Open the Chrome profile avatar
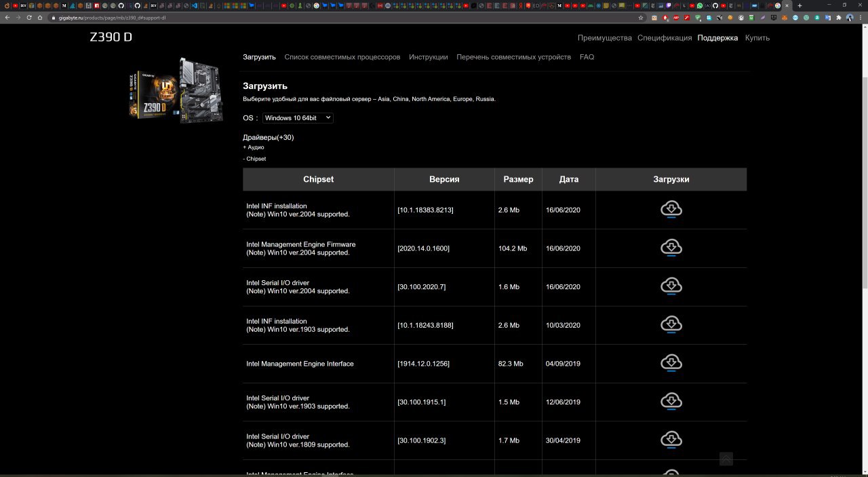This screenshot has width=868, height=477. [x=850, y=18]
